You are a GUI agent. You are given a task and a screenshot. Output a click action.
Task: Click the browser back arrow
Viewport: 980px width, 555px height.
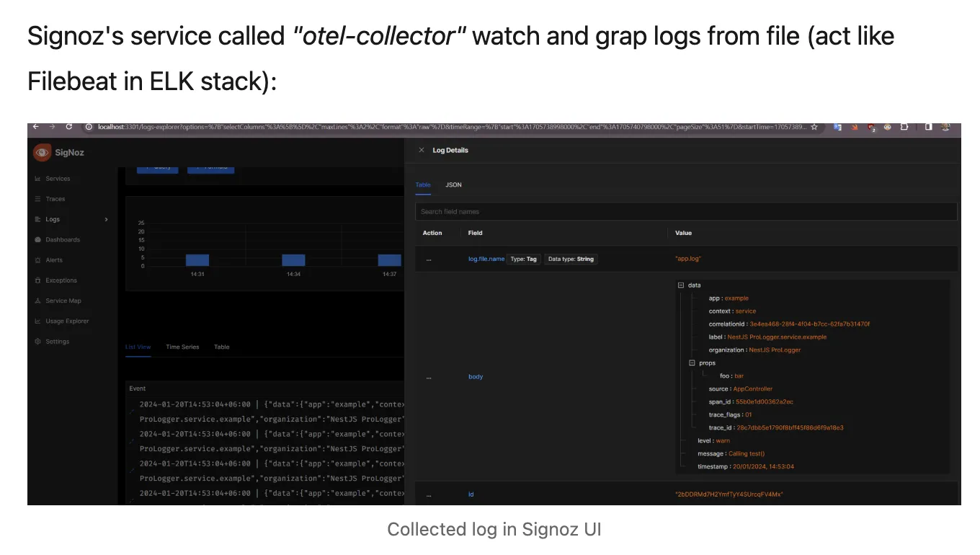point(36,127)
